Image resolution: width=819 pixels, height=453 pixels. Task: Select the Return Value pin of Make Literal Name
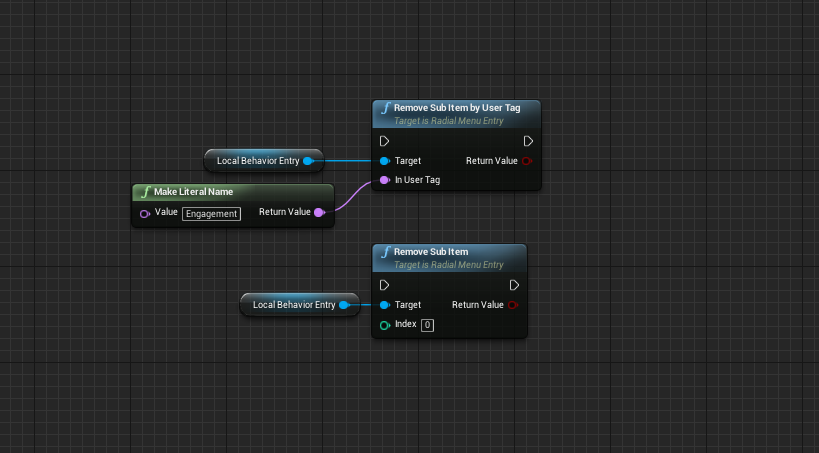(319, 212)
